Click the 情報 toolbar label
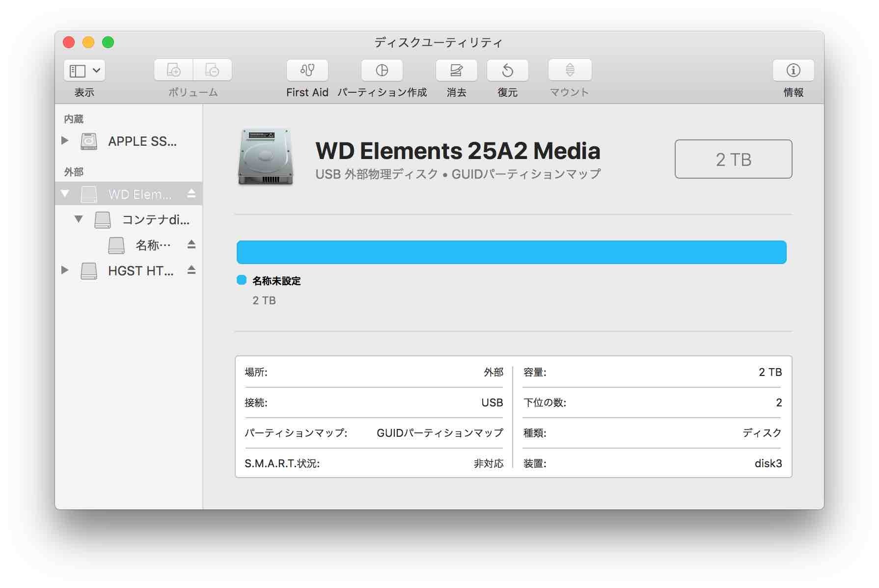Screen dimensions: 879x588 [794, 92]
